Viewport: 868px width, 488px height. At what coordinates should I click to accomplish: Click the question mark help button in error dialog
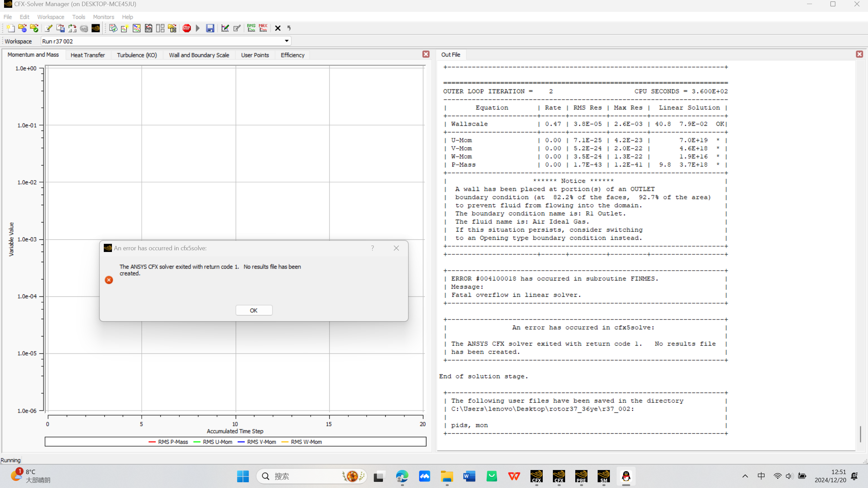372,248
